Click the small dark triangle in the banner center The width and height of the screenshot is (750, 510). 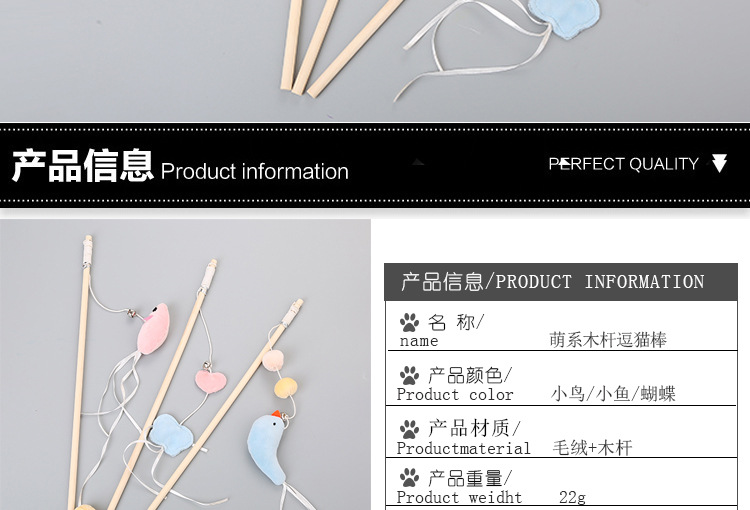[418, 162]
